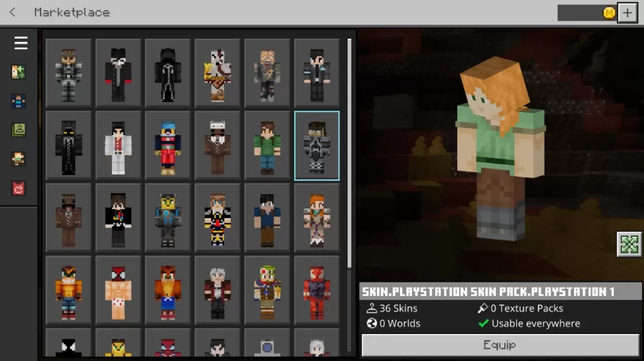Click the pack title Skin.PlayStation Skin Pack
This screenshot has width=644, height=361.
[x=488, y=292]
